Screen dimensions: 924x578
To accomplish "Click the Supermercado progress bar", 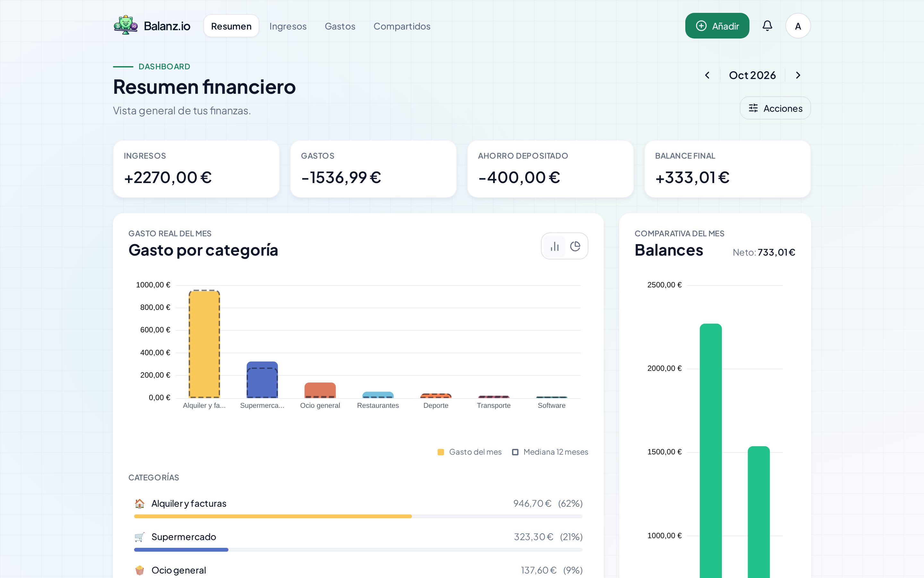I will [358, 550].
